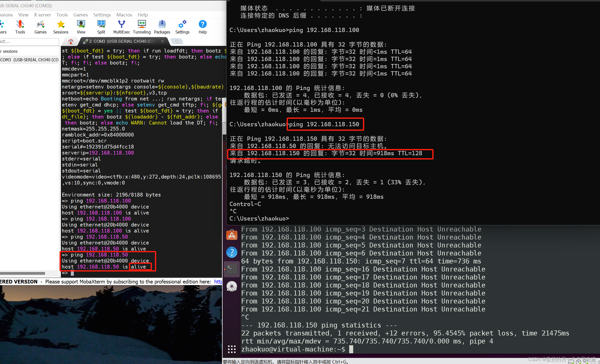Show Applications via the dock grid icon

click(232, 349)
